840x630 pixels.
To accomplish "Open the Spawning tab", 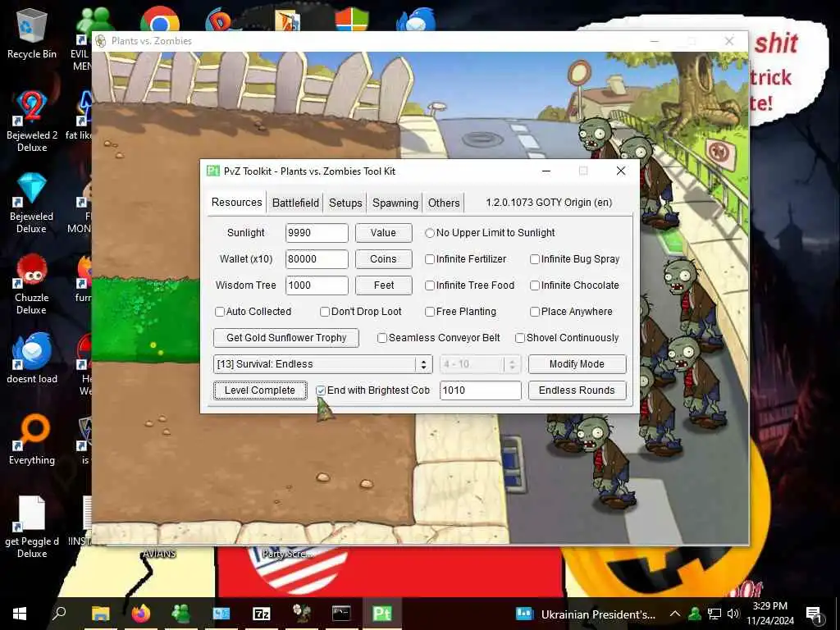I will click(x=395, y=203).
